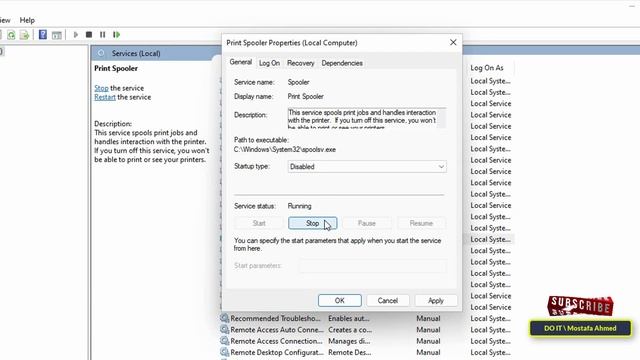Click the Remote Access Auto Connection gear icon

(224, 329)
